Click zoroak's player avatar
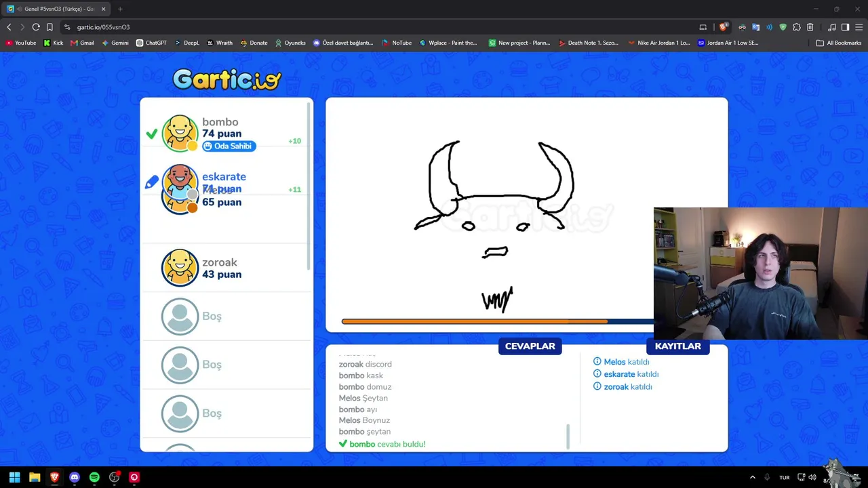This screenshot has height=488, width=868. [x=180, y=267]
